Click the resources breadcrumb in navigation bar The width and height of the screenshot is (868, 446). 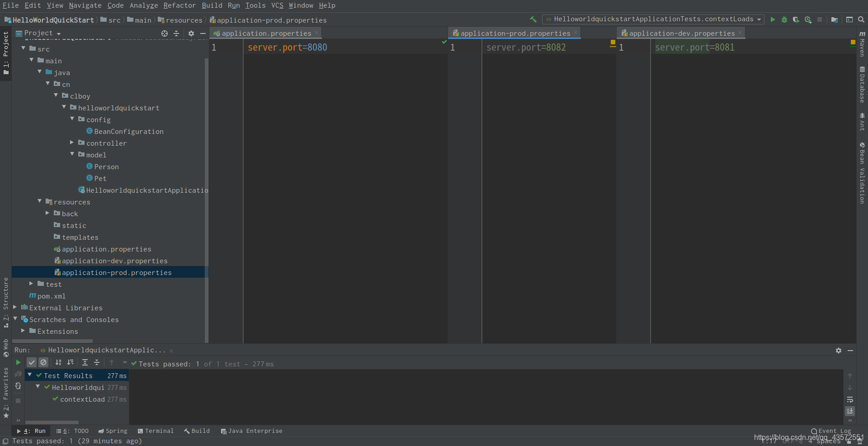[180, 20]
